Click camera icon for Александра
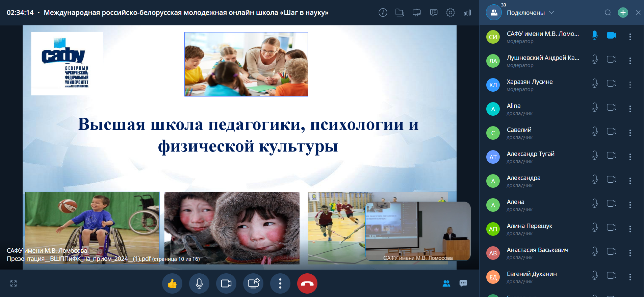The width and height of the screenshot is (644, 297). click(x=612, y=179)
